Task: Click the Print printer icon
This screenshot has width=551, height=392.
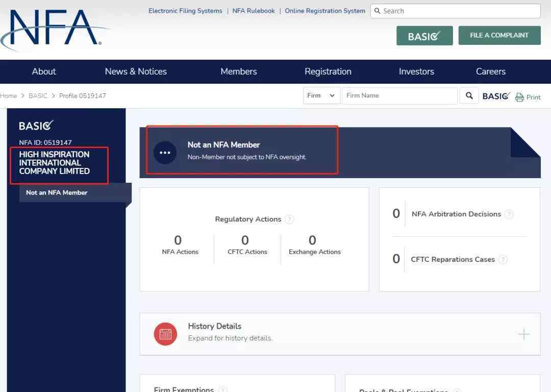Action: tap(519, 97)
